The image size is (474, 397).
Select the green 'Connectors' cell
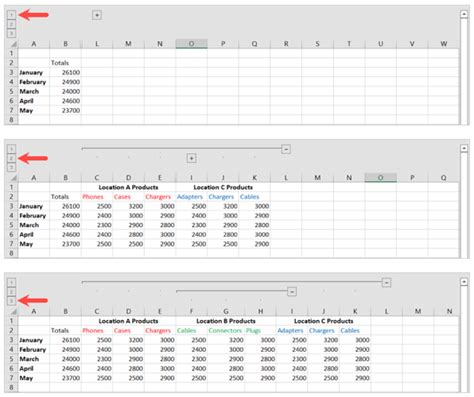tap(226, 331)
